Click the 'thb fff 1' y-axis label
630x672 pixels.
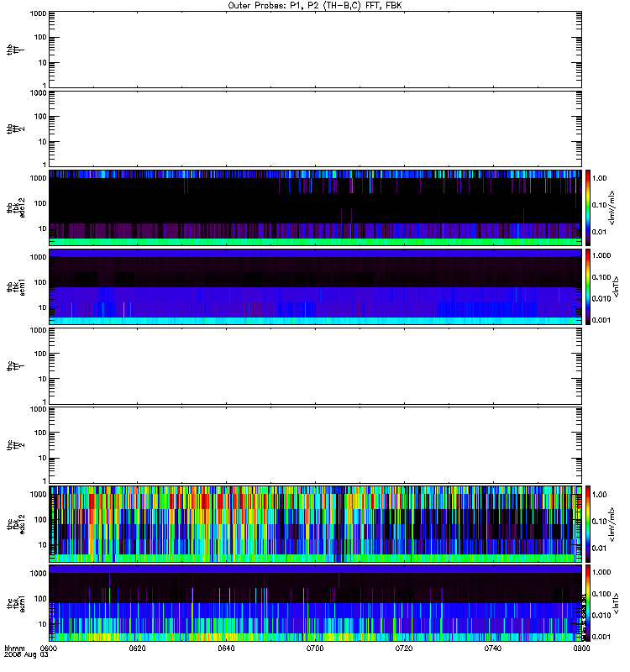16,50
